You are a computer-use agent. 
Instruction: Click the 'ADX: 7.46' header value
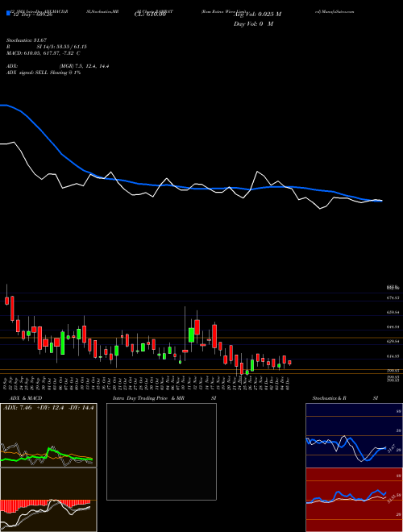[17, 408]
